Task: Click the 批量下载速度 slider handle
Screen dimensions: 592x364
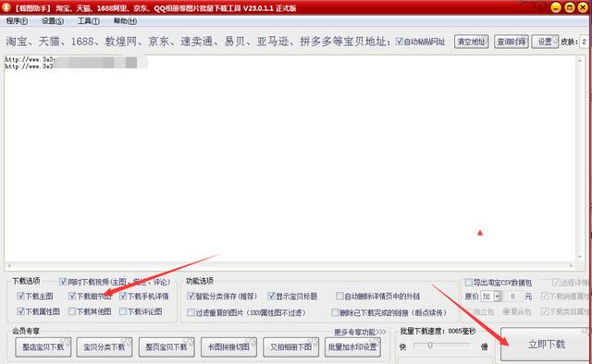Action: (x=429, y=346)
